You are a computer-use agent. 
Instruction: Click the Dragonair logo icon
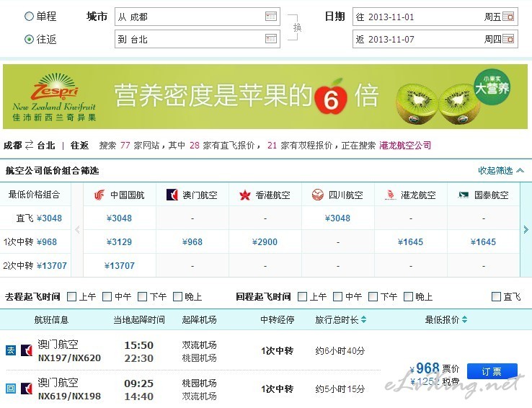pos(390,195)
